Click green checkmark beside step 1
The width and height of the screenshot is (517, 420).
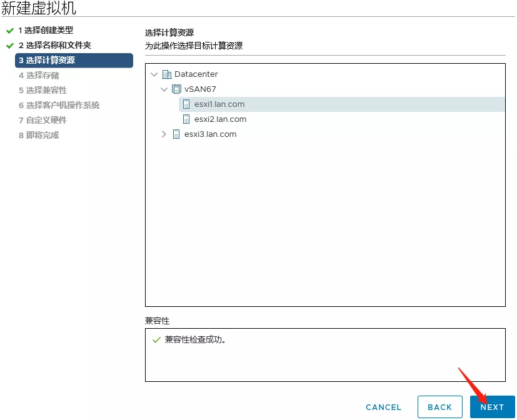10,31
